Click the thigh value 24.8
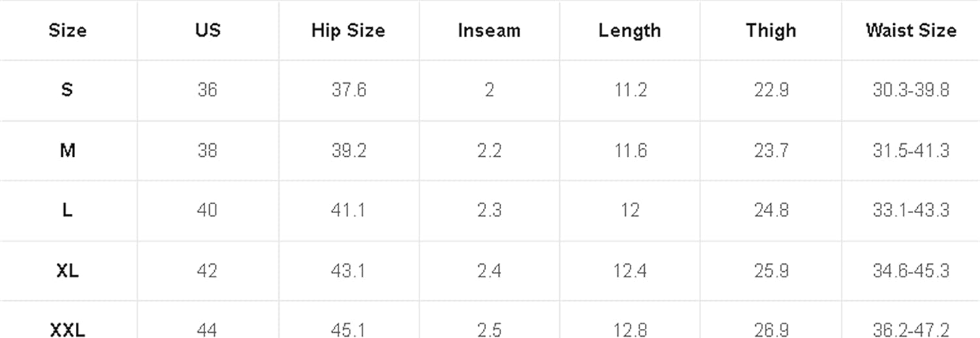This screenshot has width=980, height=338. tap(771, 211)
